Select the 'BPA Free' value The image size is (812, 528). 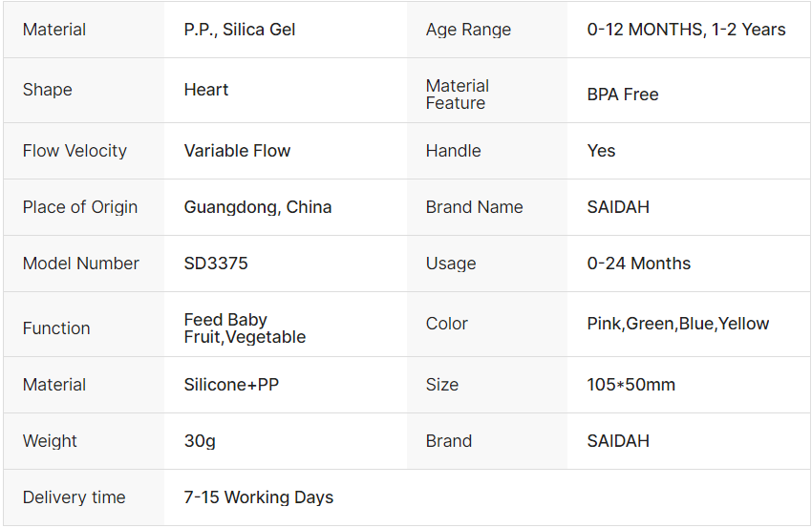click(x=623, y=95)
